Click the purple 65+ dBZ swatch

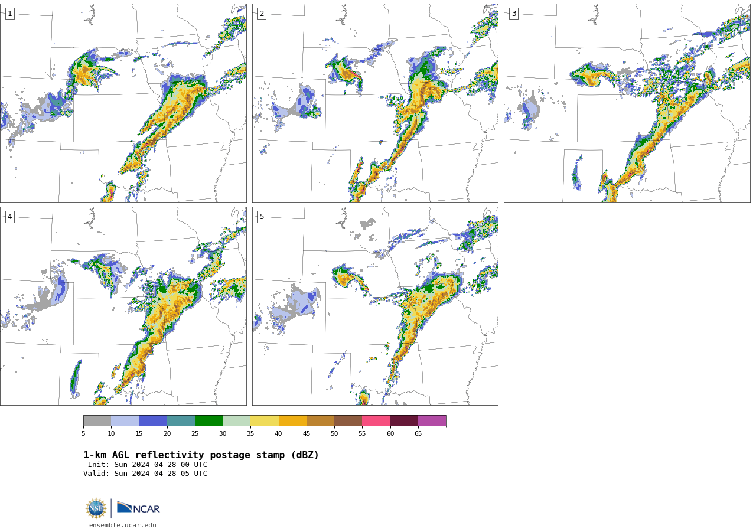click(432, 421)
